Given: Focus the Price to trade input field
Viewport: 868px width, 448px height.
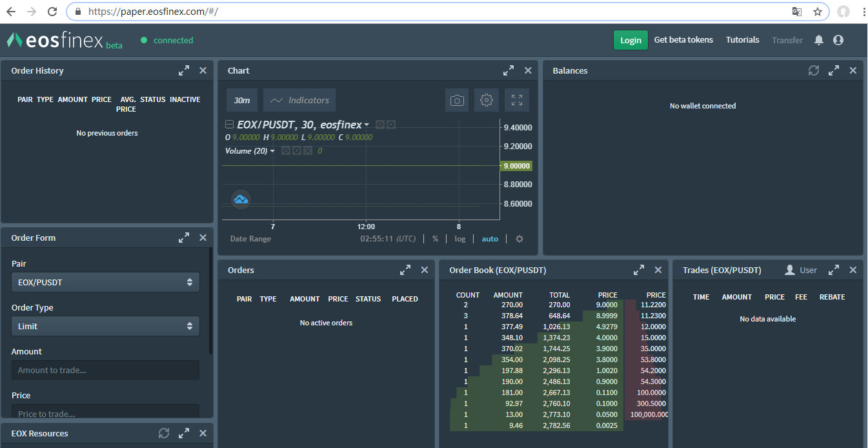Looking at the screenshot, I should (x=105, y=412).
